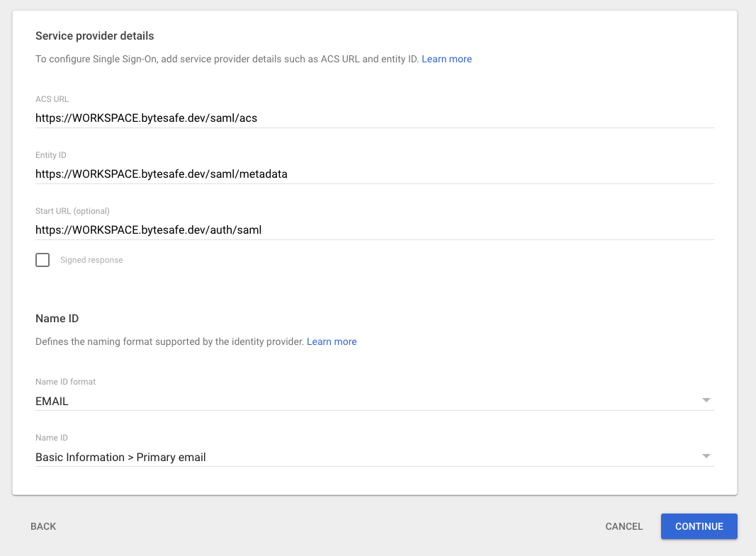Click the Entity ID field label

(x=50, y=155)
